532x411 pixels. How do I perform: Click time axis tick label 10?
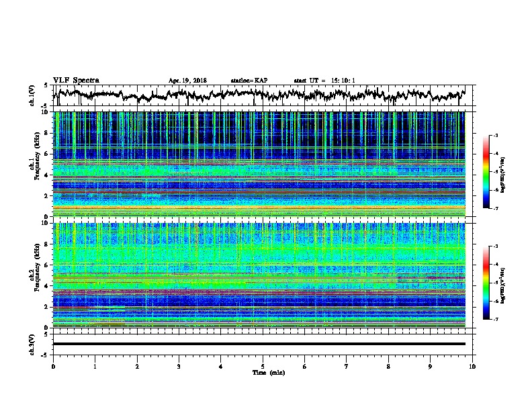point(472,367)
